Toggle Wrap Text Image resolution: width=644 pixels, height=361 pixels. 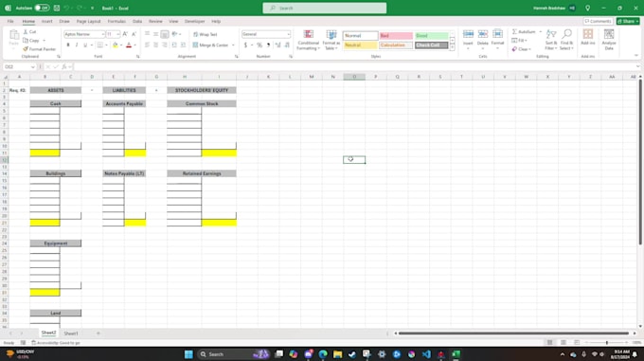pyautogui.click(x=206, y=34)
